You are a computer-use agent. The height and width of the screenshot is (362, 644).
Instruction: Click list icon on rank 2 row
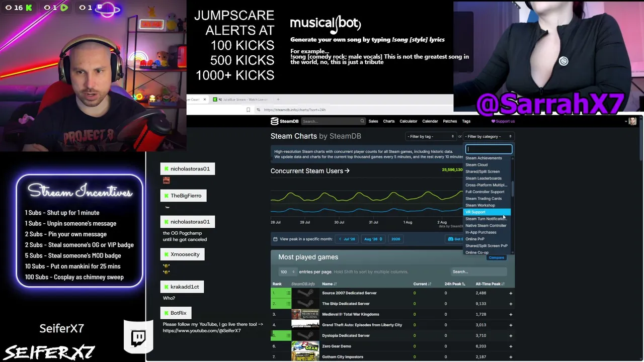coord(288,304)
